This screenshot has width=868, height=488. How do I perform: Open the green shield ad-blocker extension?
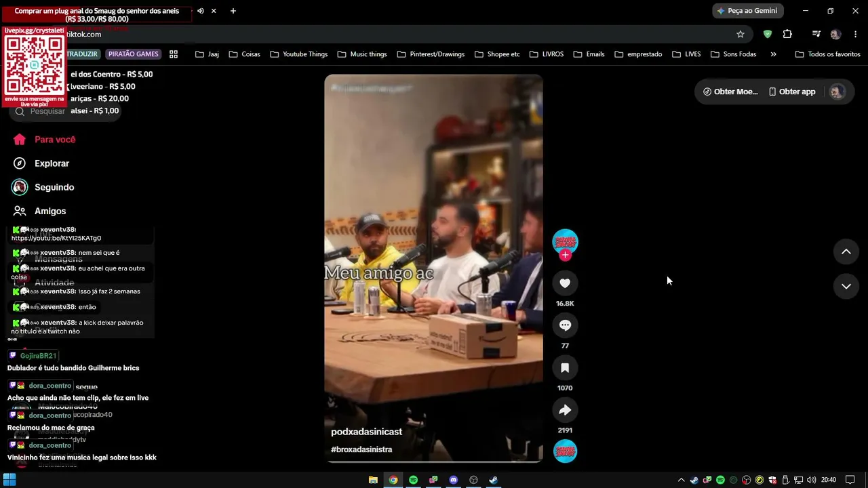(768, 35)
